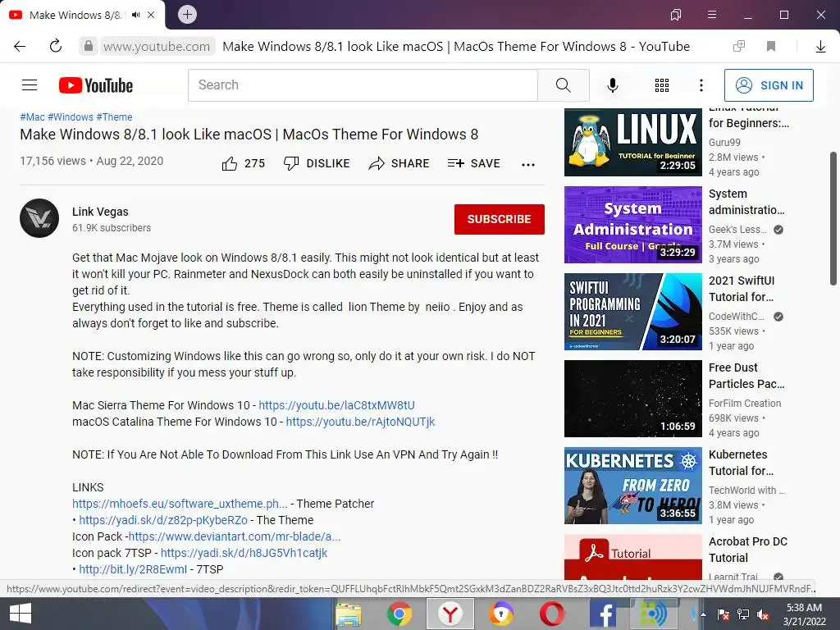Open a new browser tab

[187, 15]
